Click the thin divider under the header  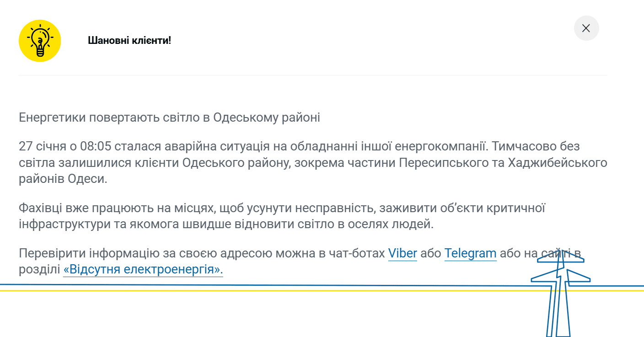pyautogui.click(x=313, y=75)
